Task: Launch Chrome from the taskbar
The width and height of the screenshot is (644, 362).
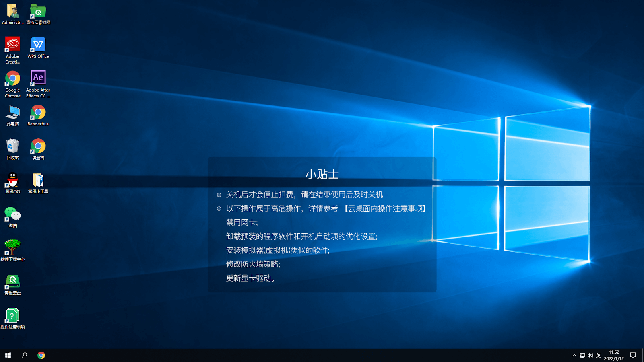Action: [x=41, y=355]
